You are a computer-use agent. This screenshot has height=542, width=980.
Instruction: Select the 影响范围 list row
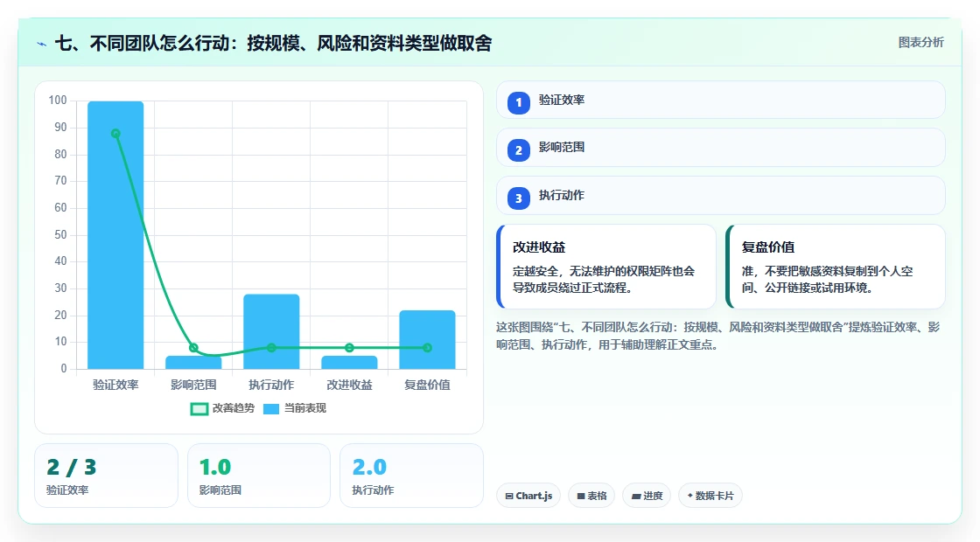tap(721, 148)
